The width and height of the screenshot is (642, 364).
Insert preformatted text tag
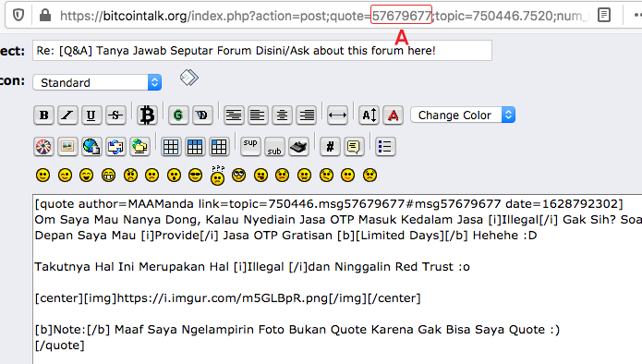(234, 115)
